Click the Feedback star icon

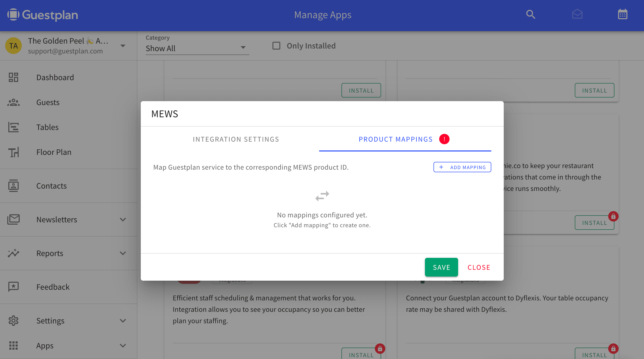click(x=13, y=287)
